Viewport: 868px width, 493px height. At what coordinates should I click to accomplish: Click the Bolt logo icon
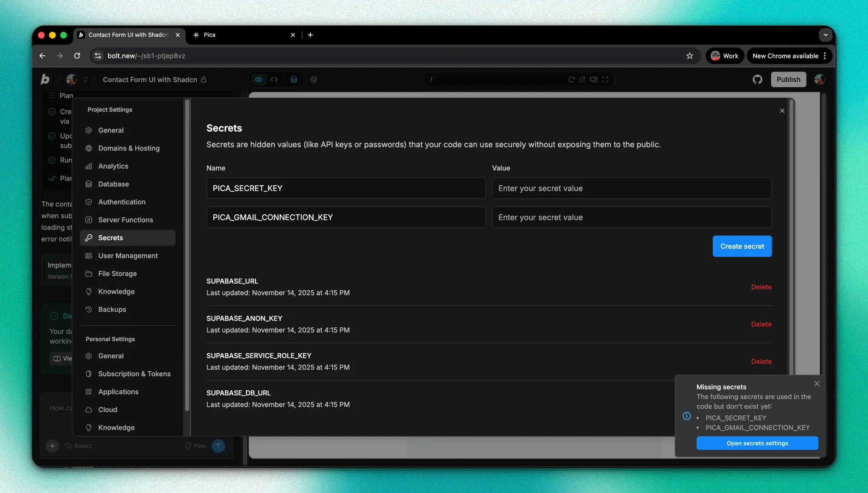[x=45, y=80]
